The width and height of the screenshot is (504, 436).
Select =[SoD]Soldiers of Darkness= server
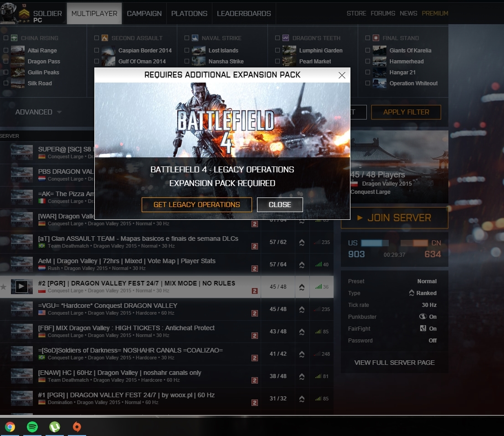point(166,353)
